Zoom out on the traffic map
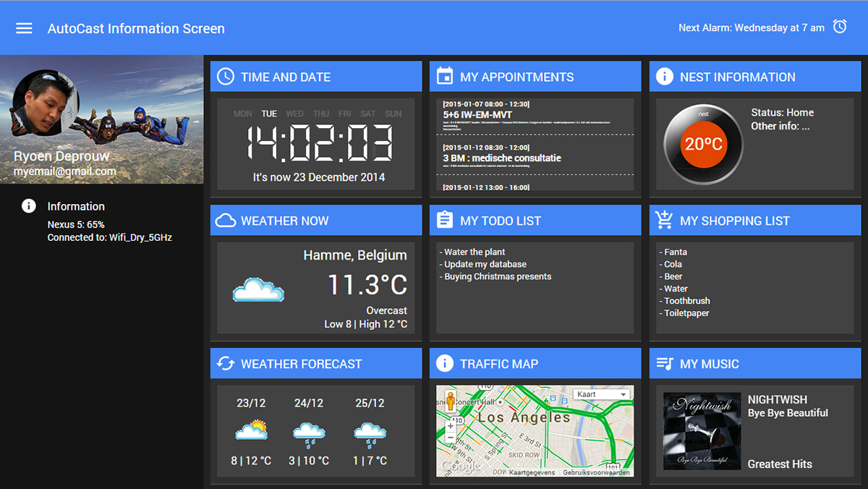The image size is (868, 489). point(451,438)
